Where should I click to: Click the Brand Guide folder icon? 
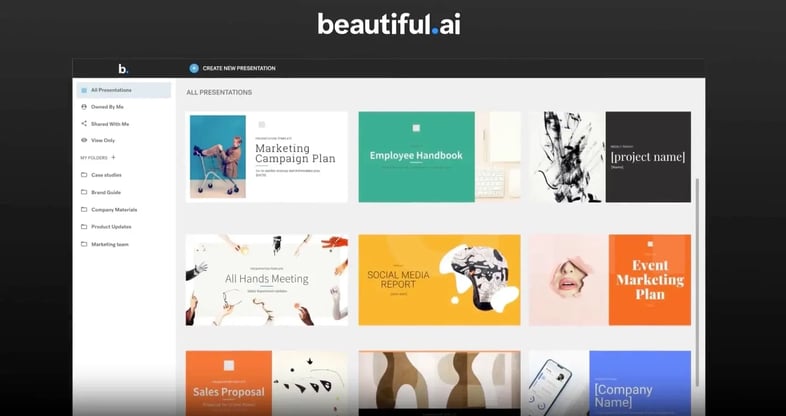(x=84, y=192)
